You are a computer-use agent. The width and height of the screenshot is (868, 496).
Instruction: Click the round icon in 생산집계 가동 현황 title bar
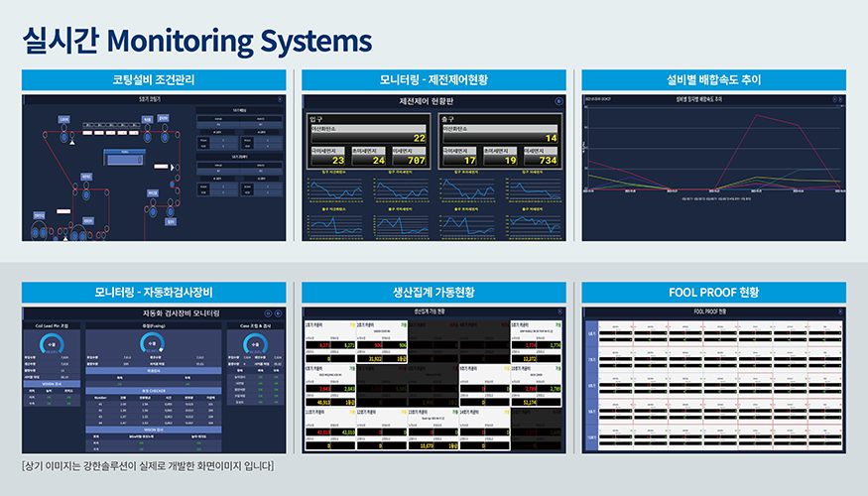coord(559,311)
